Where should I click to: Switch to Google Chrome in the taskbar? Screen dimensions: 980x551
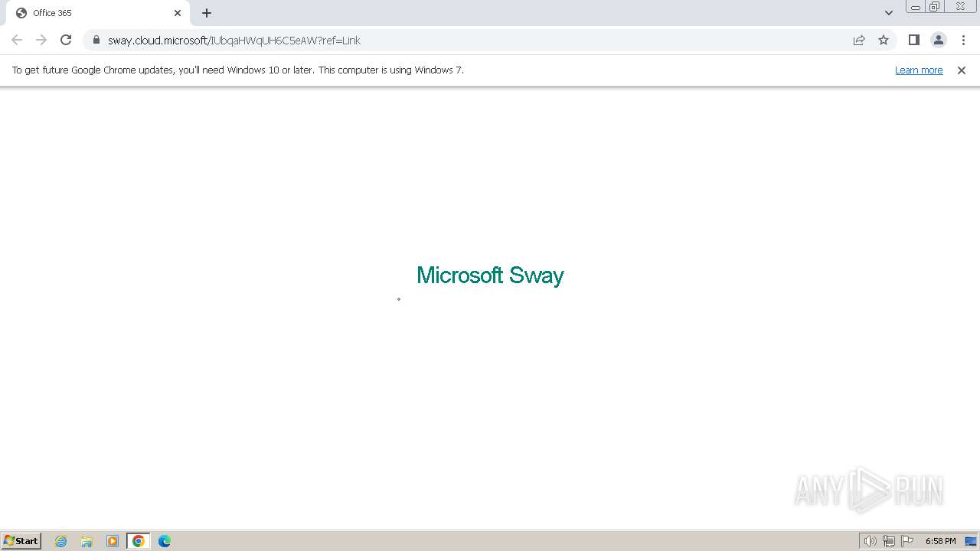tap(139, 541)
